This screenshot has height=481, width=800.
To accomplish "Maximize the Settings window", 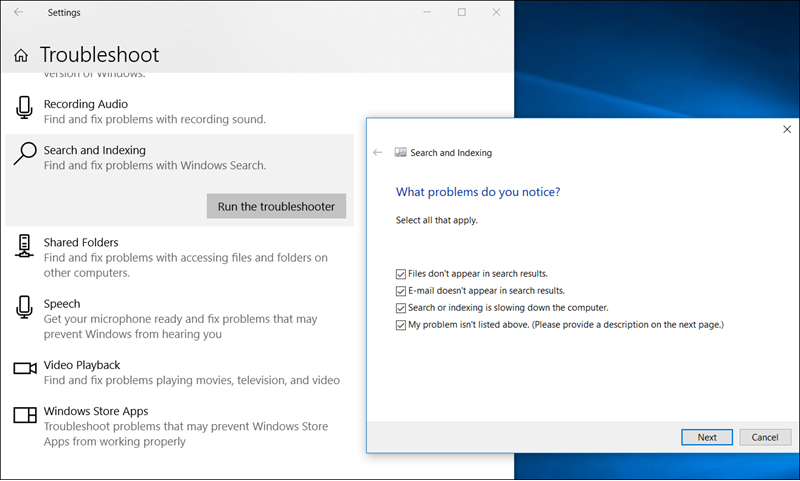I will pos(462,12).
